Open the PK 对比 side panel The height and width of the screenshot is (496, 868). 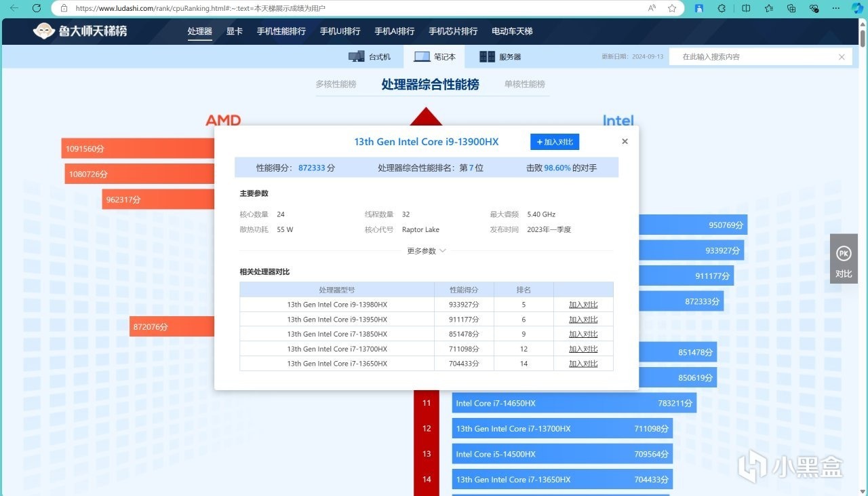coord(844,259)
